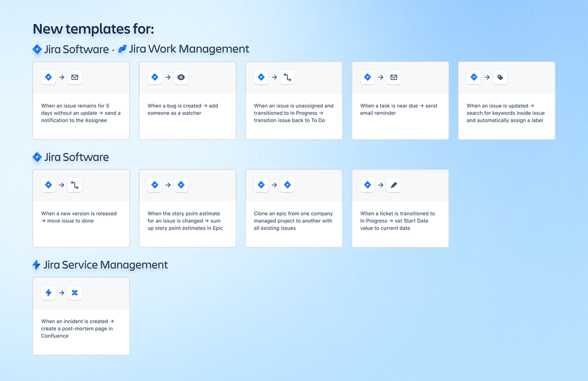This screenshot has width=588, height=381.
Task: Choose template 'Clone an epic from one company managed project'
Action: [294, 208]
